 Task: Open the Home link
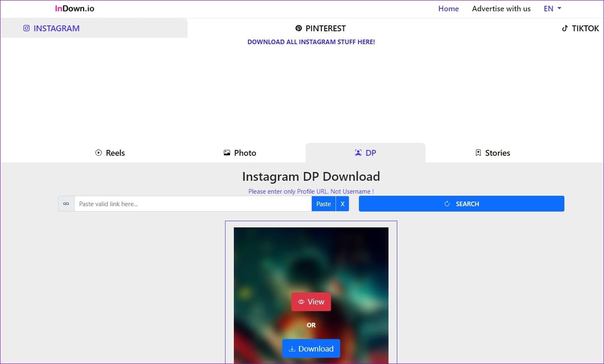pos(449,8)
